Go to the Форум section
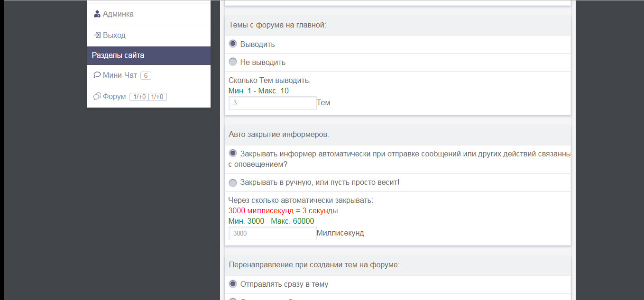The image size is (644, 300). (114, 97)
